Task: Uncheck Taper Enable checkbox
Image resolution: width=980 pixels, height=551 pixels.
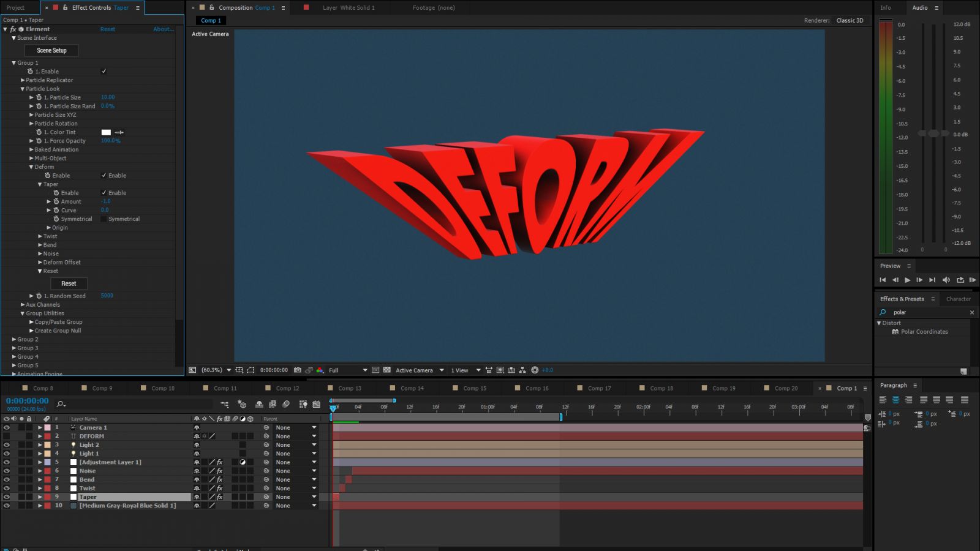Action: (x=104, y=193)
